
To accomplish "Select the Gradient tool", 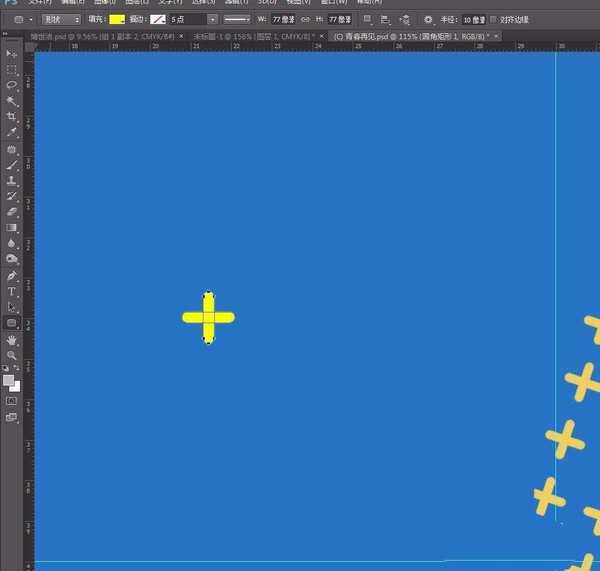I will (11, 228).
